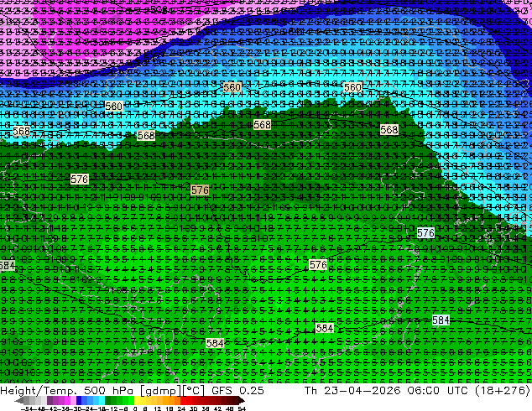Pick the bright red swatch at 24
532x411 pixels.
click(x=183, y=400)
